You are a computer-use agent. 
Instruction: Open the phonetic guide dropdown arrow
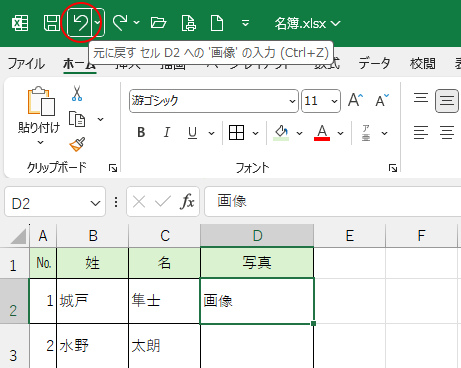click(384, 133)
